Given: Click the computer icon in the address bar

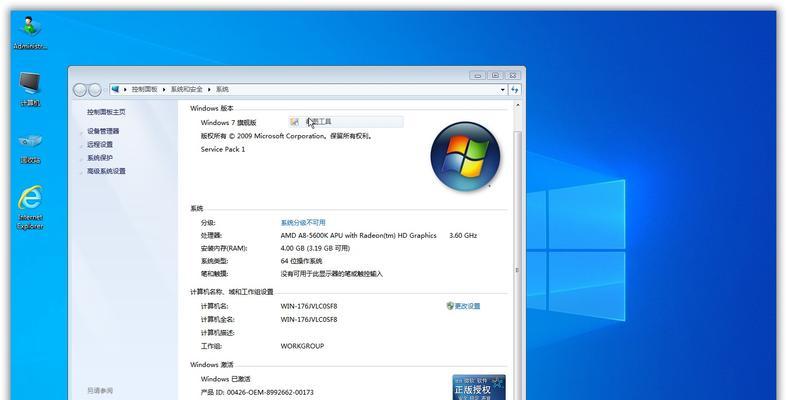Looking at the screenshot, I should tap(115, 89).
